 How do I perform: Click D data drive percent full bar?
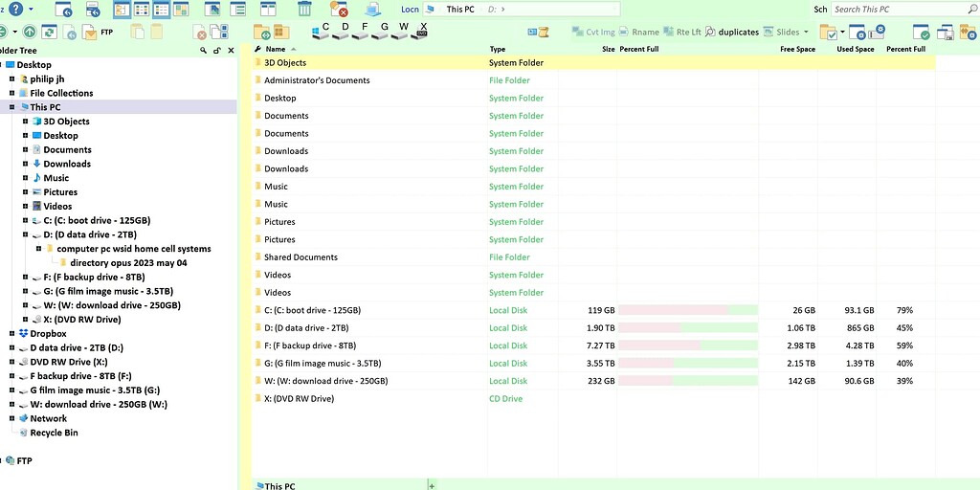[688, 327]
